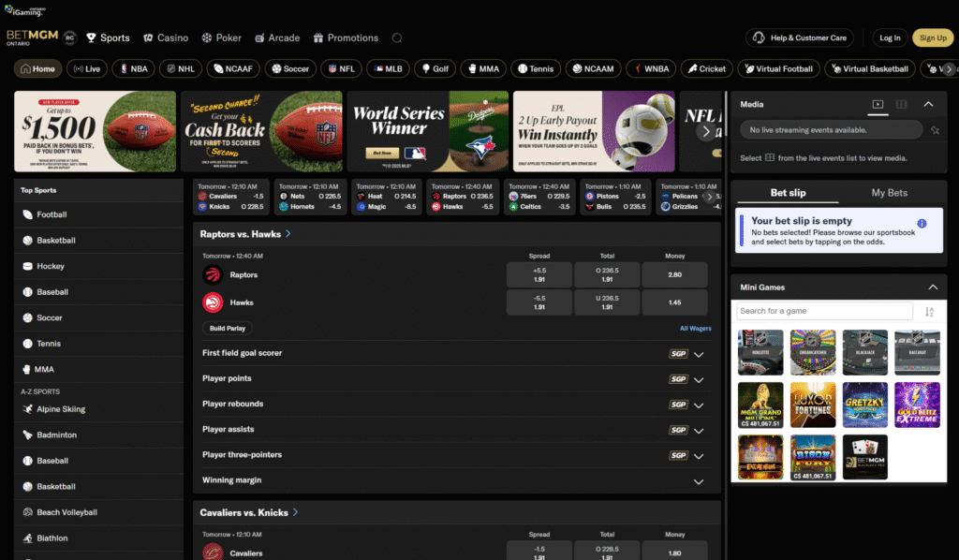Select the video stream icon in Media panel
The height and width of the screenshot is (560, 959).
click(878, 105)
